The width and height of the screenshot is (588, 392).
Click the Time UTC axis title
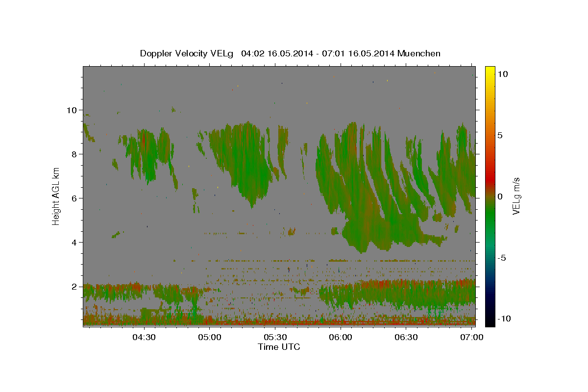coord(279,347)
